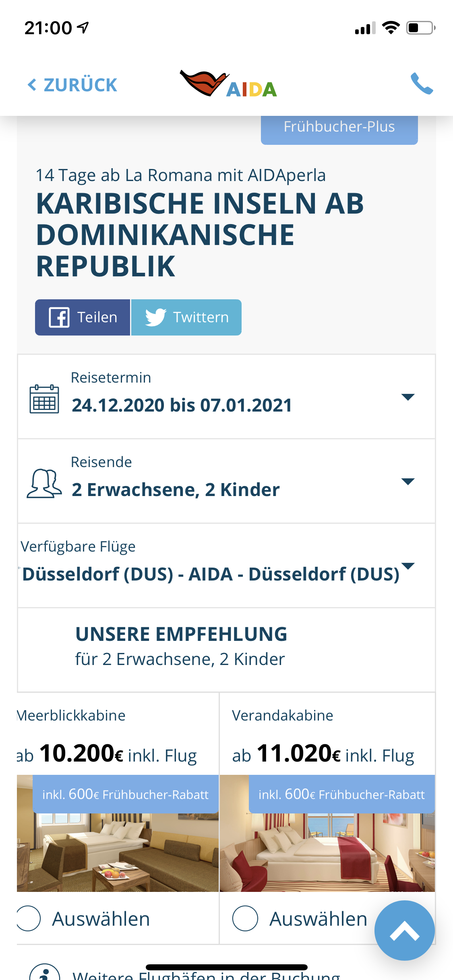The image size is (453, 980).
Task: Go back with the Zurück button
Action: coord(72,85)
